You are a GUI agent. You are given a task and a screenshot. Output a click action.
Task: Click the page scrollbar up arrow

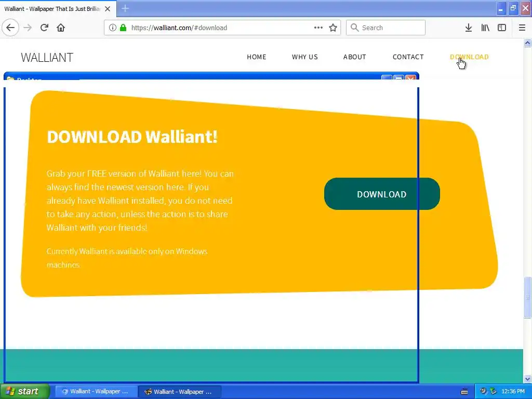527,43
